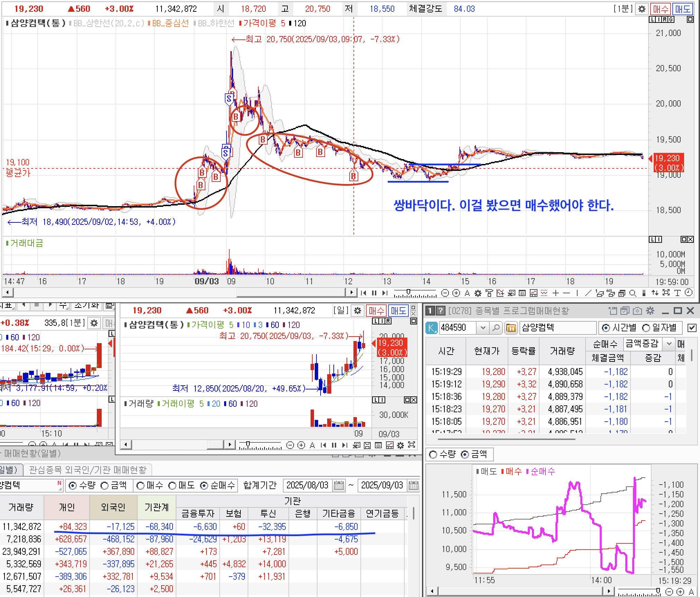Screen dimensions: 700x597
Task: Expand the 금액증감 dropdown in table header
Action: pyautogui.click(x=669, y=344)
